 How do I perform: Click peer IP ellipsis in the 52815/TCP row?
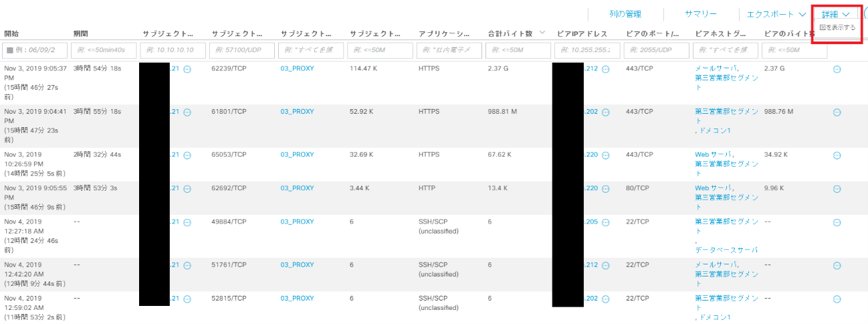click(x=606, y=299)
